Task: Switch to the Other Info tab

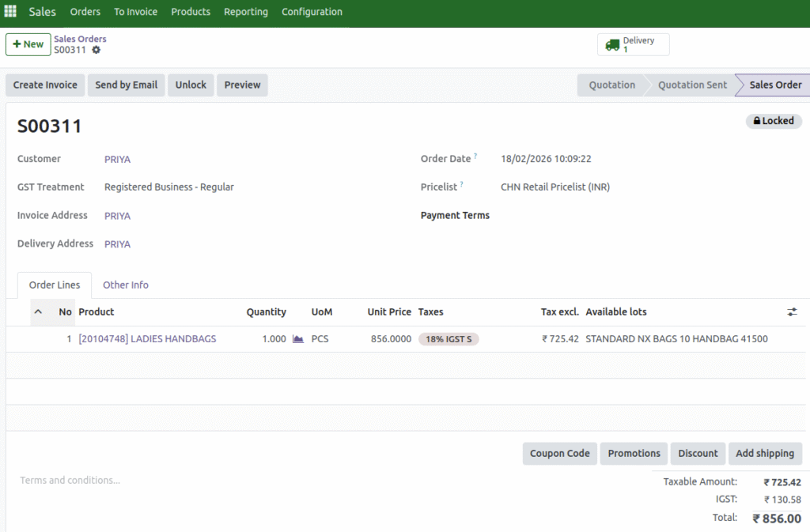Action: coord(126,285)
